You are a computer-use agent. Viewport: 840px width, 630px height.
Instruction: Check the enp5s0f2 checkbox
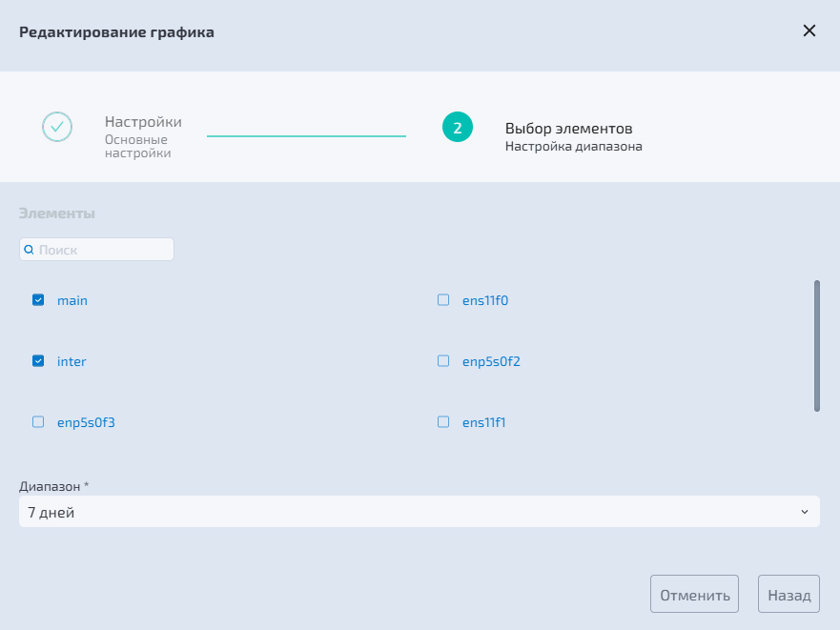[x=443, y=361]
